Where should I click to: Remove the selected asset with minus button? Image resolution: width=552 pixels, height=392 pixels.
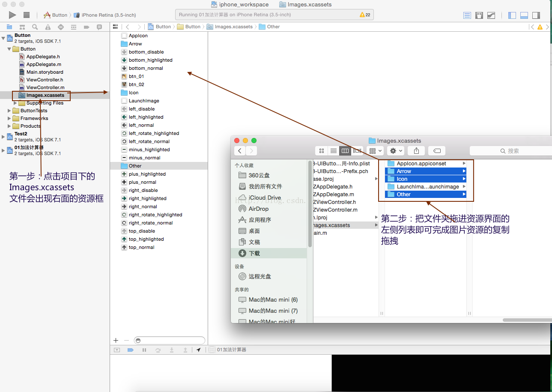pyautogui.click(x=126, y=340)
